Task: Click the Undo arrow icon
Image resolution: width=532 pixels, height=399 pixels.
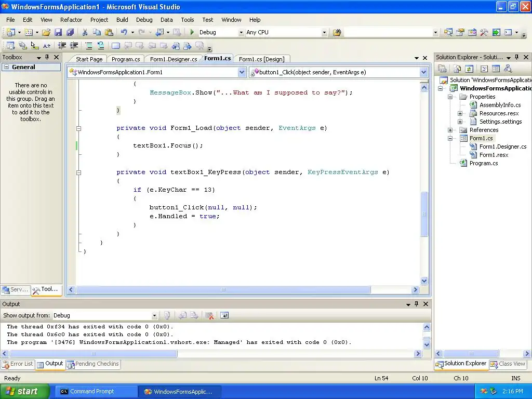Action: point(124,32)
